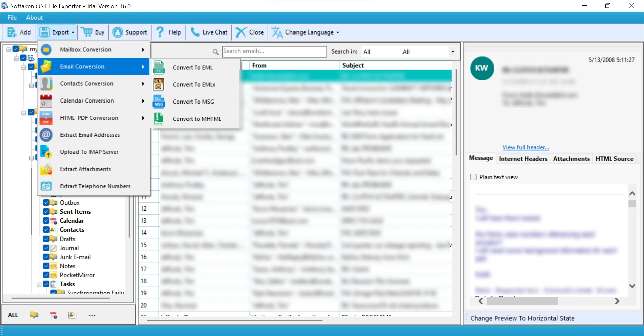Click the Convert To EMLx icon

(x=159, y=84)
